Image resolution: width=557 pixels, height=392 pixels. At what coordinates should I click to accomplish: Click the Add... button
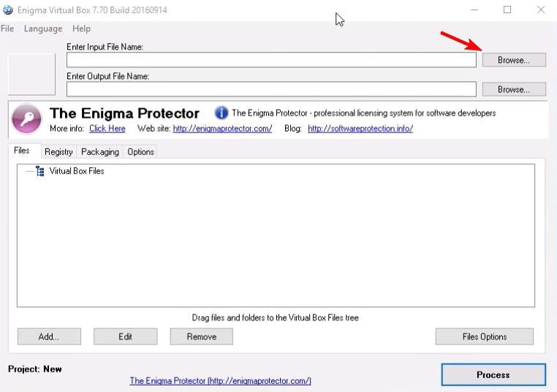tap(49, 336)
